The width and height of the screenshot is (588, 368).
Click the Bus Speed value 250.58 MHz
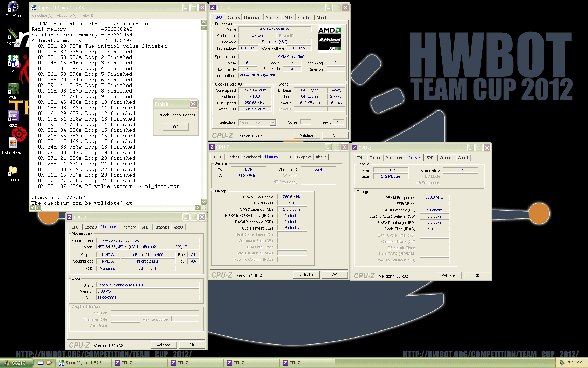coord(255,103)
